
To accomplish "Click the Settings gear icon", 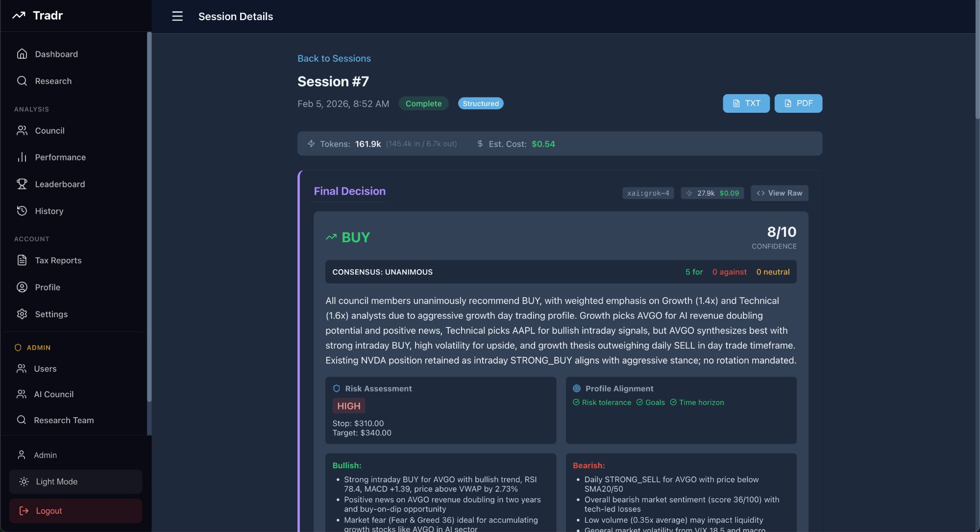I will coord(22,314).
